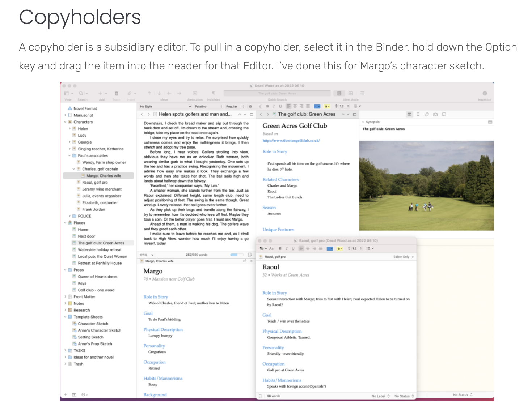Screen dimensions: 532x410
Task: Open the 125% zoom dropdown
Action: 147,255
